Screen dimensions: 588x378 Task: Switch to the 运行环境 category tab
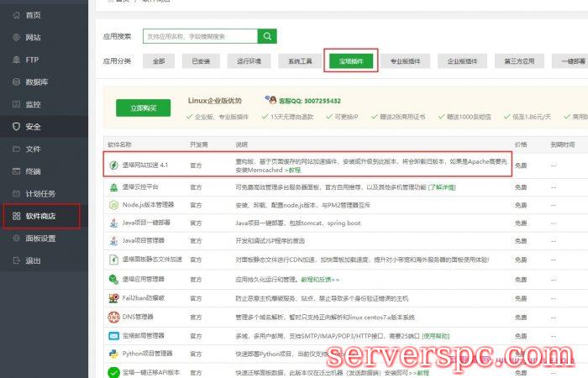[x=249, y=61]
